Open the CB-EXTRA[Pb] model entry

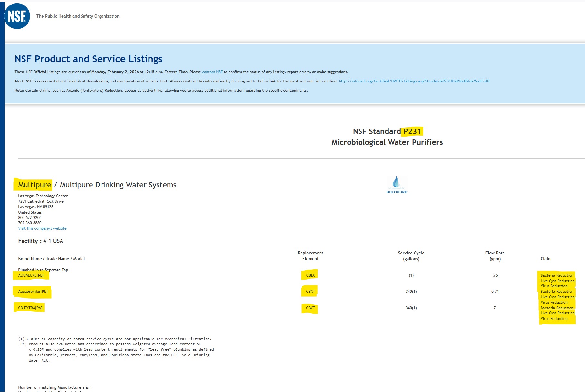(30, 308)
